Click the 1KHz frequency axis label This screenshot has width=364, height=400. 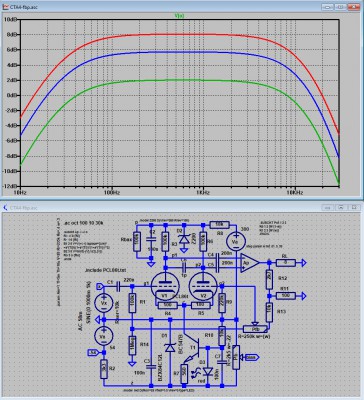click(x=203, y=192)
